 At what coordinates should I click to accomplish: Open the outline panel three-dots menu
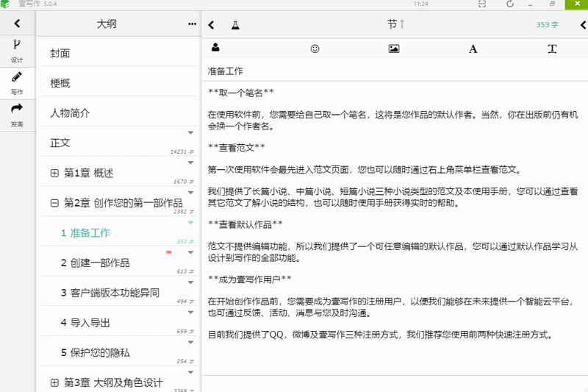[192, 24]
